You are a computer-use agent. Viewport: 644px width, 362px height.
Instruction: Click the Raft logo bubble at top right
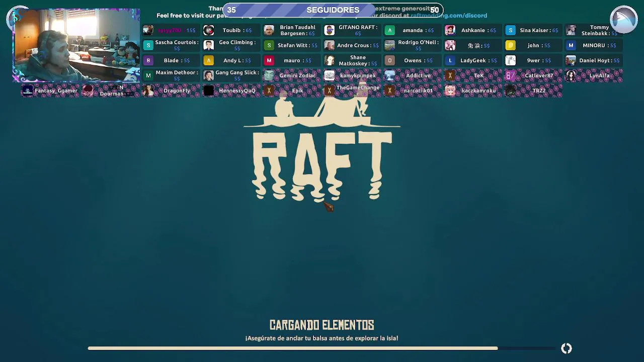[624, 19]
